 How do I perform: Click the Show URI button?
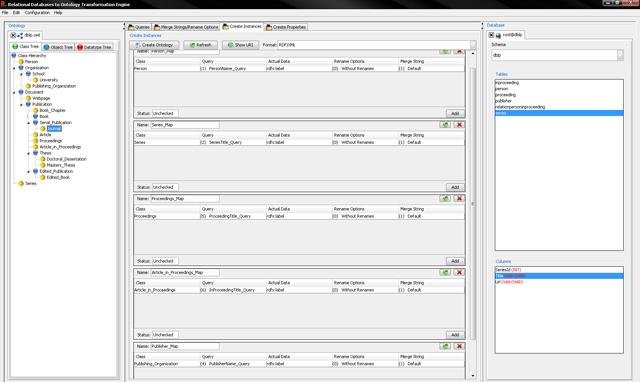click(240, 45)
